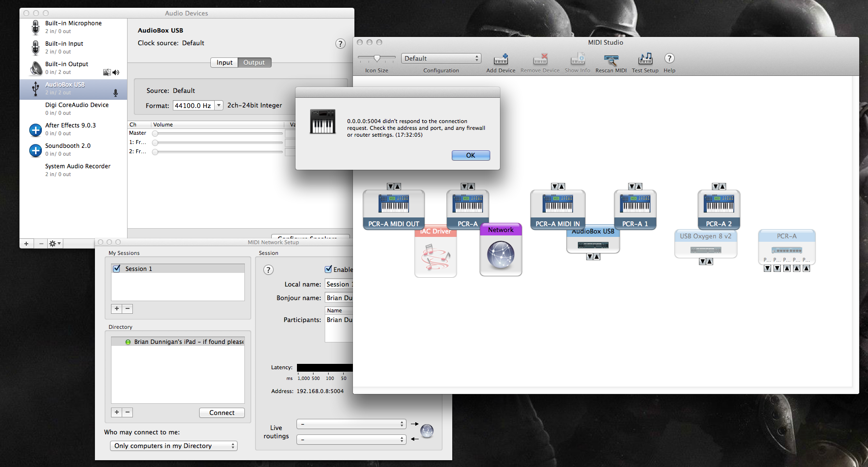Image resolution: width=868 pixels, height=467 pixels.
Task: Add a Directory entry with plus button
Action: pyautogui.click(x=117, y=412)
